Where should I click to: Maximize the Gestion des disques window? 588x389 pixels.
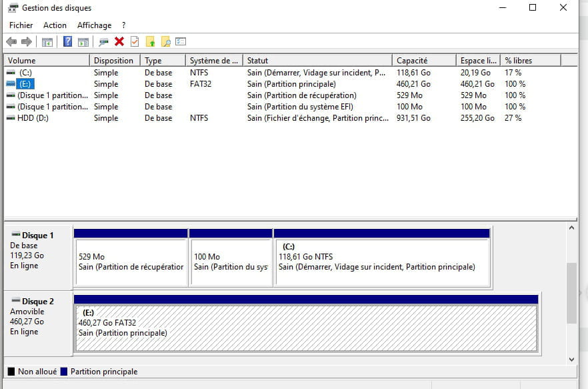click(x=533, y=7)
